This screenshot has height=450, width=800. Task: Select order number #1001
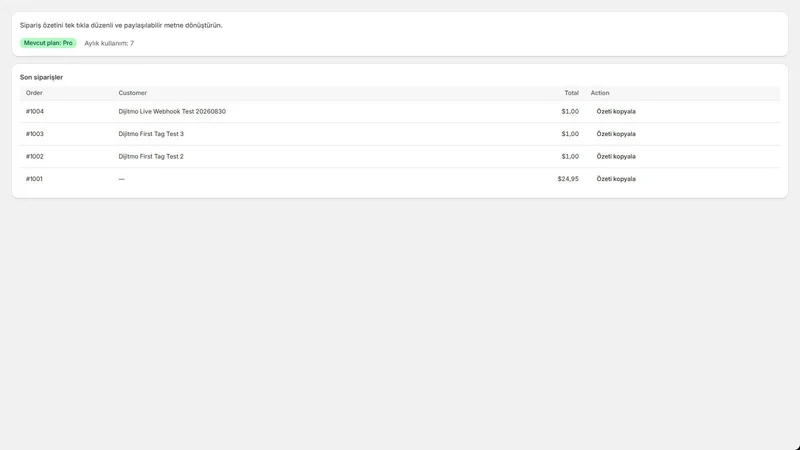coord(34,179)
